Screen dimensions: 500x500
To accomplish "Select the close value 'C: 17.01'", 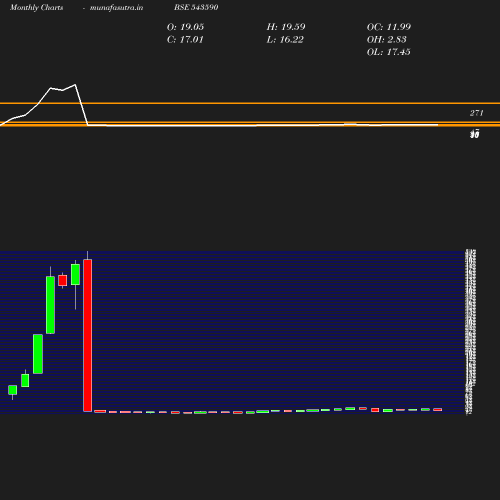I will coord(185,40).
